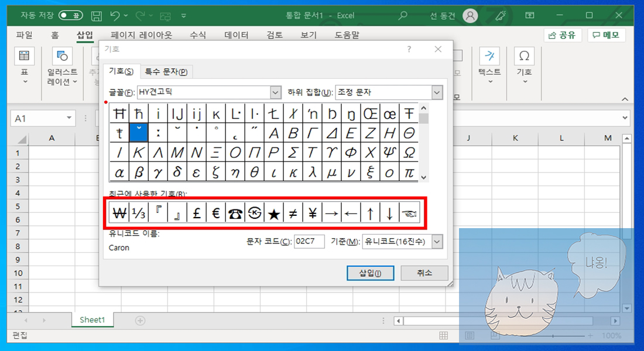The width and height of the screenshot is (644, 351).
Task: Switch to the 보기 ribbon tab
Action: 309,35
